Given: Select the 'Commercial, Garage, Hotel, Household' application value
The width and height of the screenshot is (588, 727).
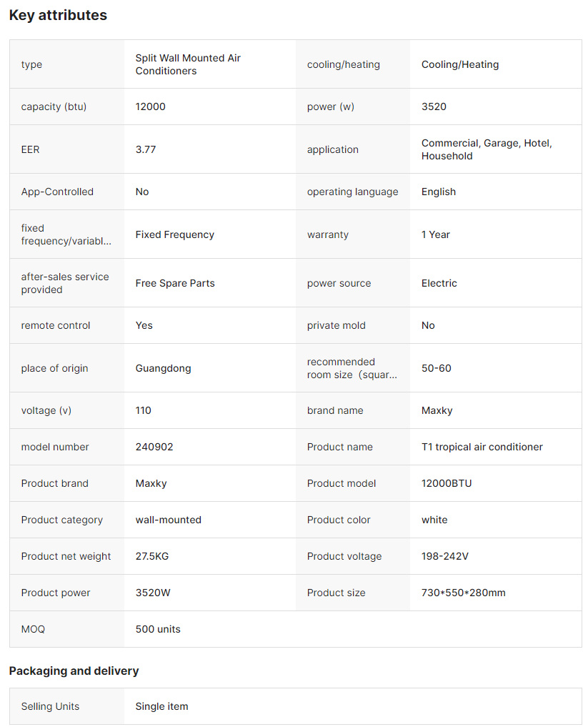Looking at the screenshot, I should point(487,149).
